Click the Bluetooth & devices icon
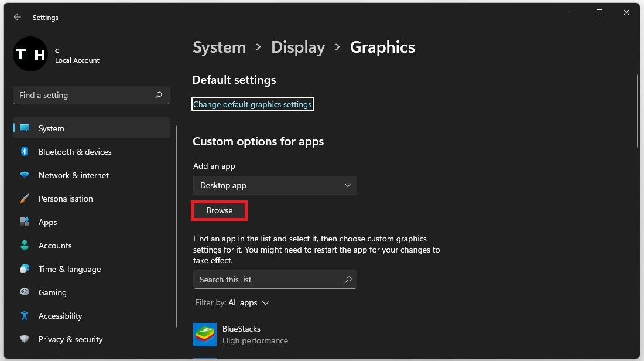The image size is (644, 361). tap(25, 152)
